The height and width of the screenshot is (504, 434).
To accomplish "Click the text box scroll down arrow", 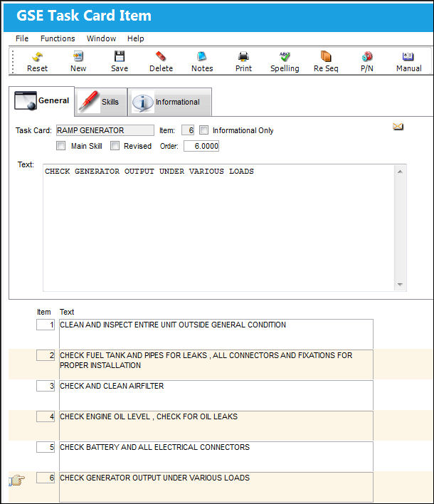I will [x=400, y=285].
